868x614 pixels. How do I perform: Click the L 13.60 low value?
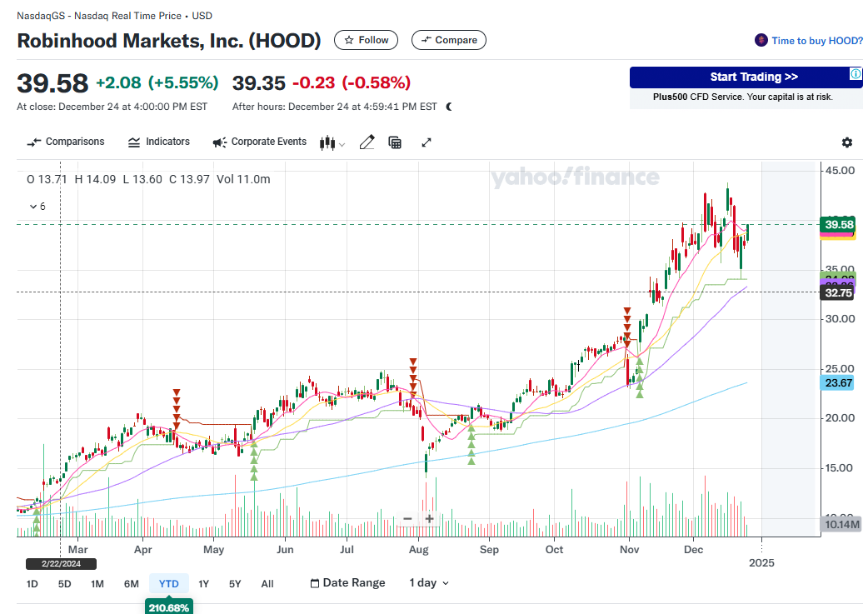click(142, 179)
